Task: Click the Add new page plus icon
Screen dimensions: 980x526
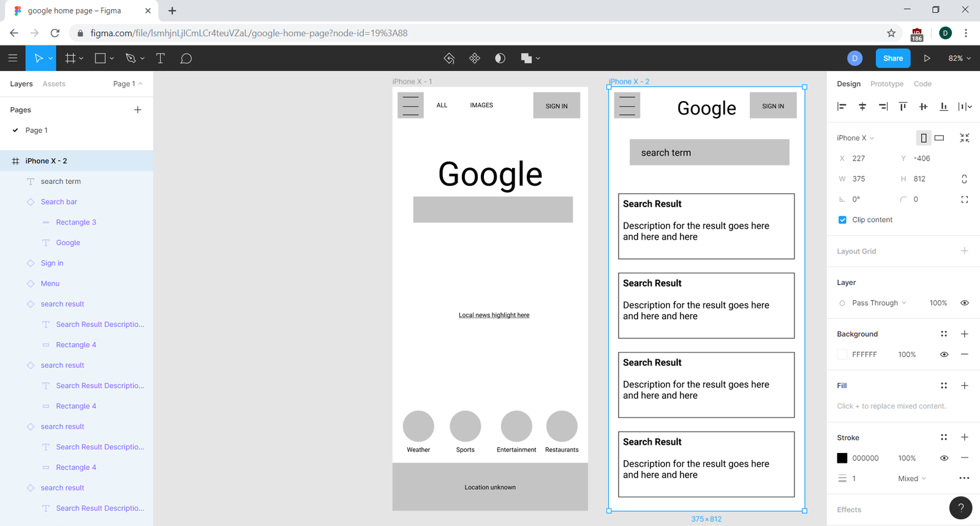Action: [x=138, y=110]
